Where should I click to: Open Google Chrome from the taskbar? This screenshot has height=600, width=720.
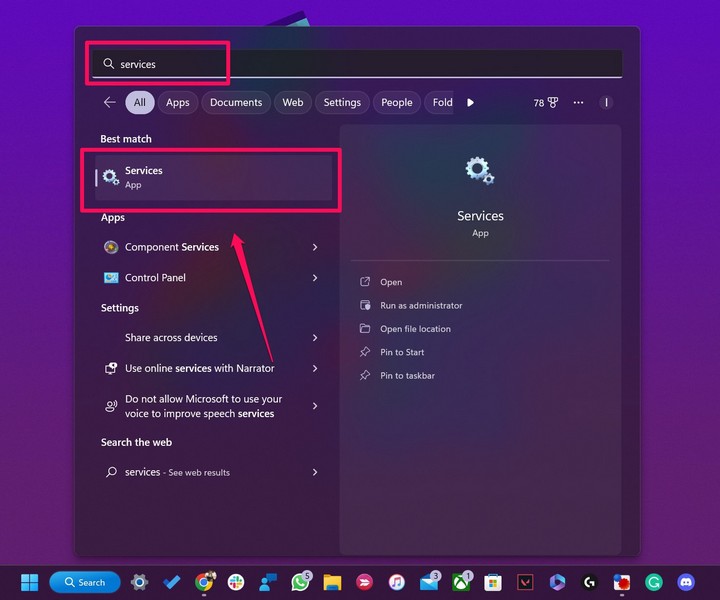click(204, 583)
